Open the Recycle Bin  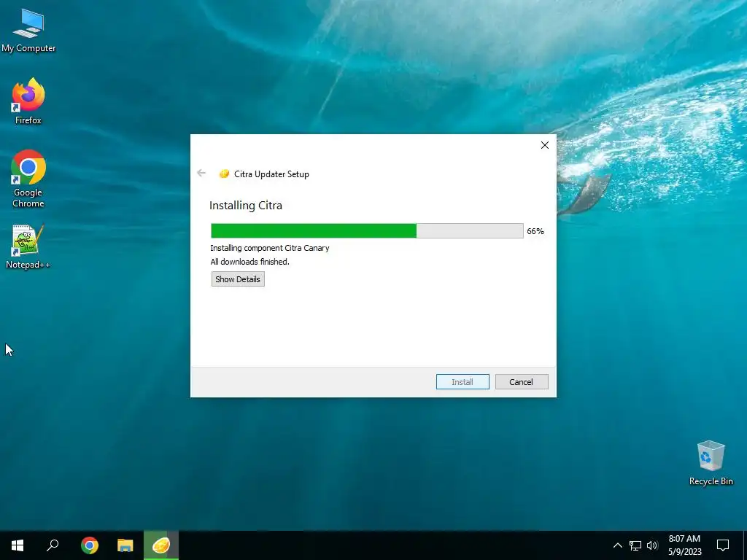pos(711,463)
